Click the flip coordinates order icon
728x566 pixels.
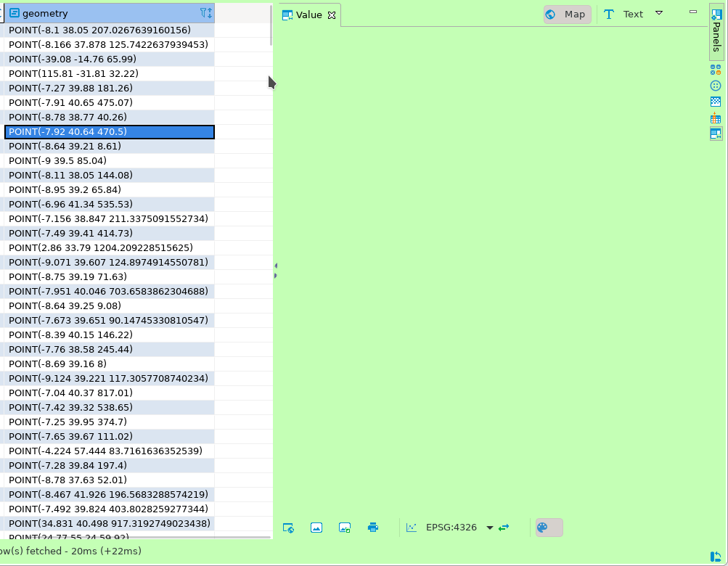coord(504,528)
